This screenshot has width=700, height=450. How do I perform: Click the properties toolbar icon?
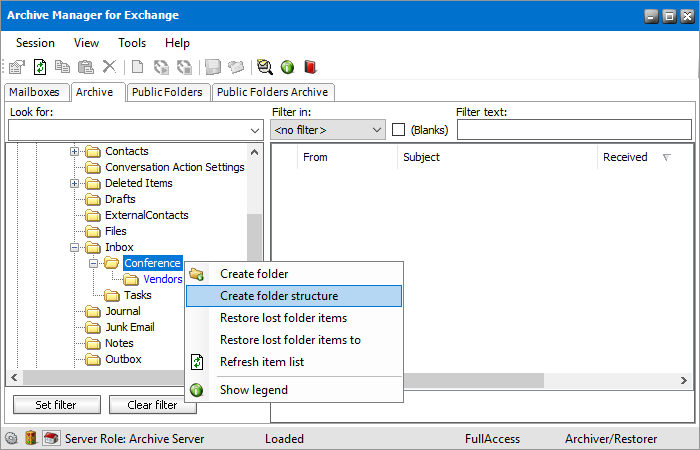click(x=17, y=67)
